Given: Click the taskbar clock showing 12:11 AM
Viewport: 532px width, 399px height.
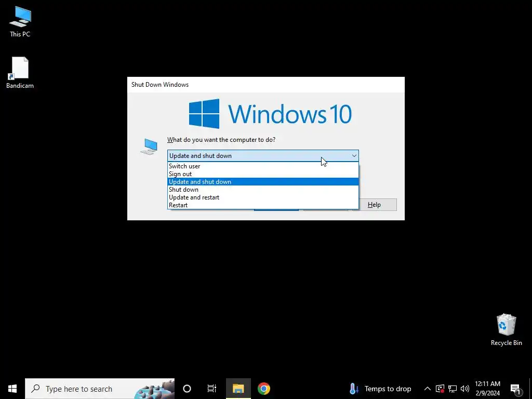Looking at the screenshot, I should tap(487, 389).
